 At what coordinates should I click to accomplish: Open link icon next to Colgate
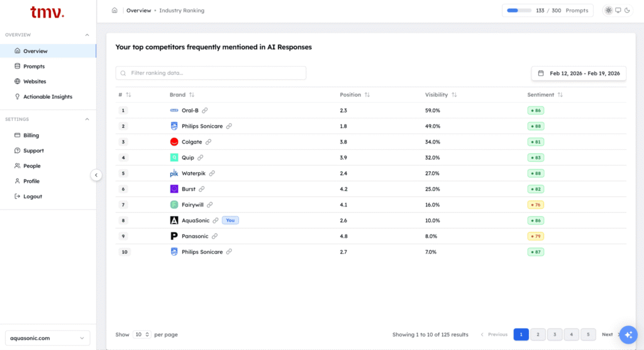(x=208, y=142)
